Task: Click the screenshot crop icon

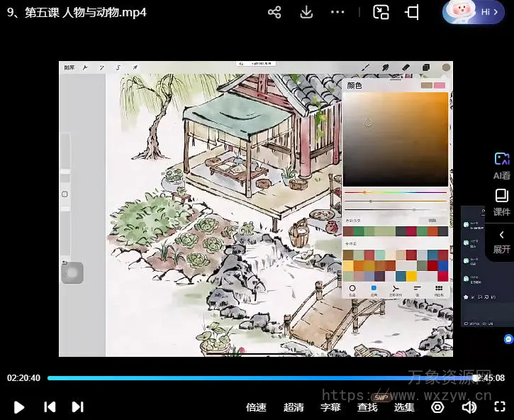Action: 412,12
